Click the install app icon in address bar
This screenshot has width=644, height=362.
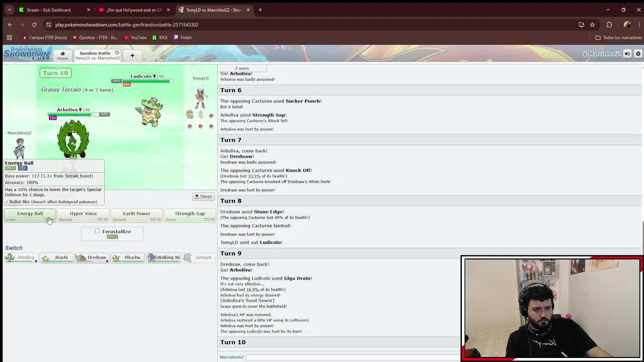pyautogui.click(x=581, y=25)
